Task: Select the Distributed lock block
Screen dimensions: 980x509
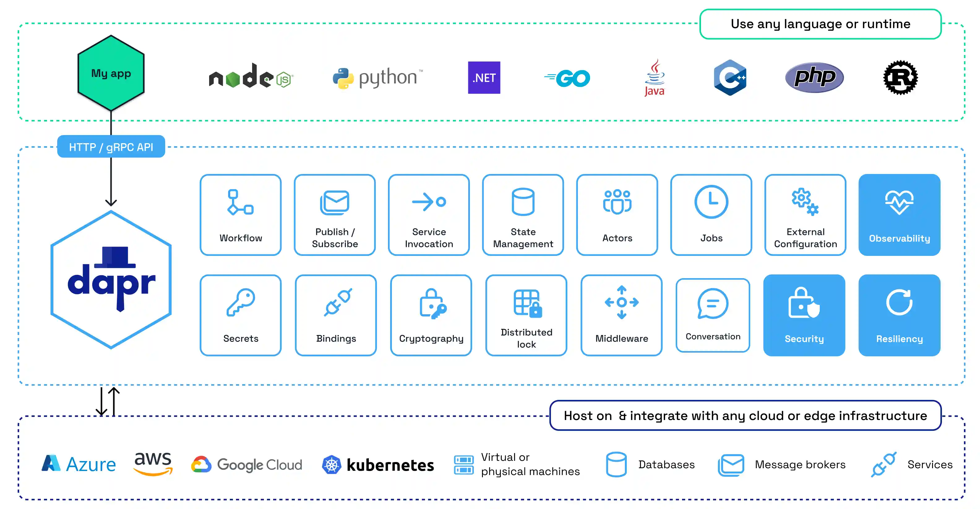Action: (526, 302)
